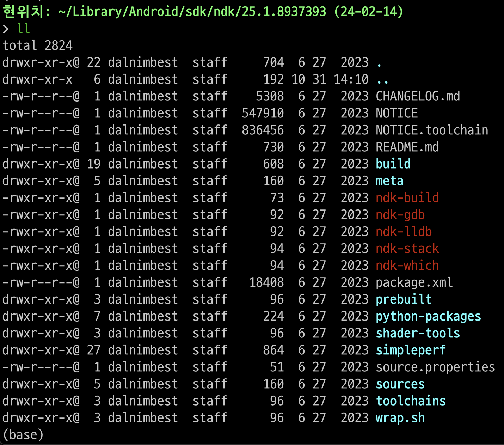Select the toolchains directory name

[411, 401]
